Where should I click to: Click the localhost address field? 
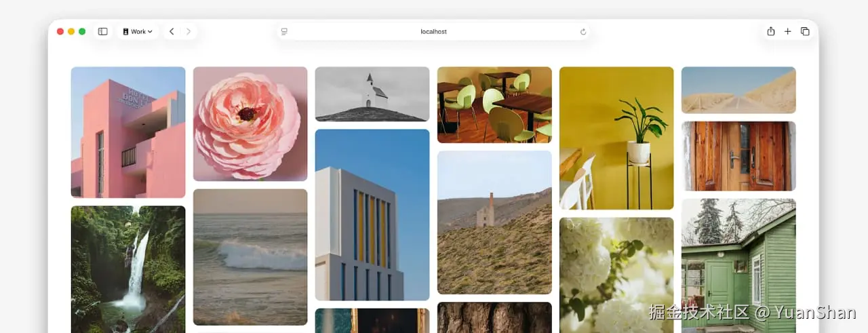433,32
